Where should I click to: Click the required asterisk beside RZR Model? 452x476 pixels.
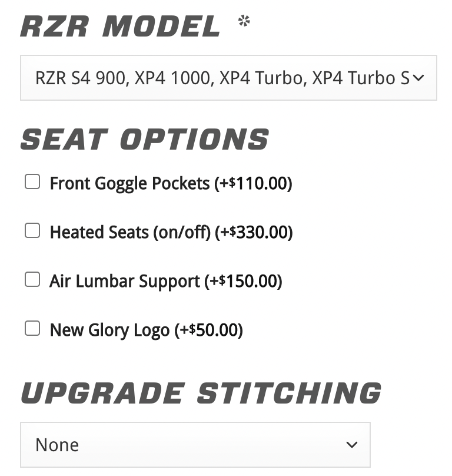(x=244, y=22)
